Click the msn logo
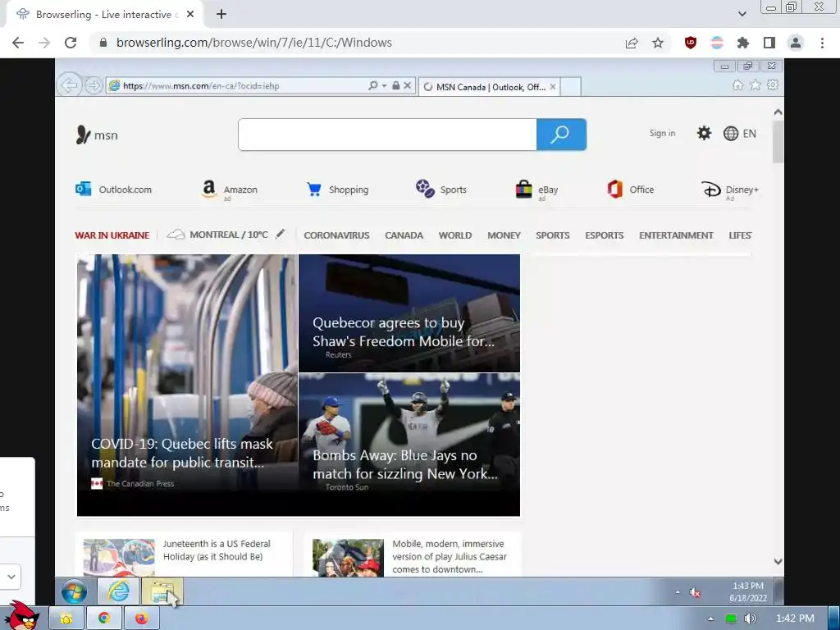Viewport: 840px width, 630px height. (x=97, y=135)
